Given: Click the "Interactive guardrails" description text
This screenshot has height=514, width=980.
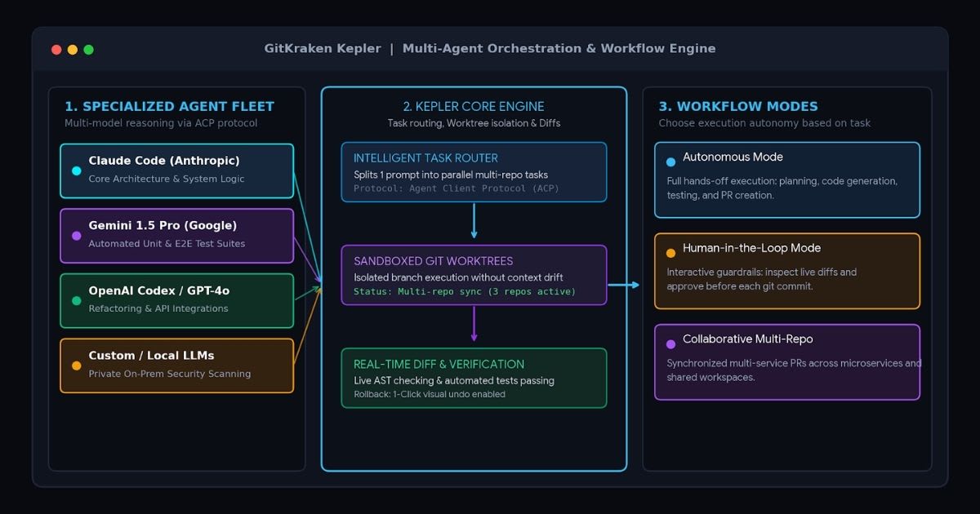Looking at the screenshot, I should click(x=762, y=279).
